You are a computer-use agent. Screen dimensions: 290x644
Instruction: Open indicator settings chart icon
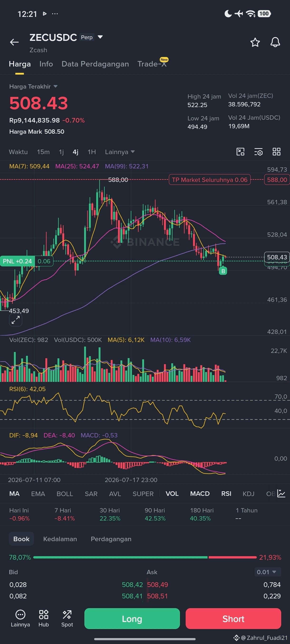[281, 493]
